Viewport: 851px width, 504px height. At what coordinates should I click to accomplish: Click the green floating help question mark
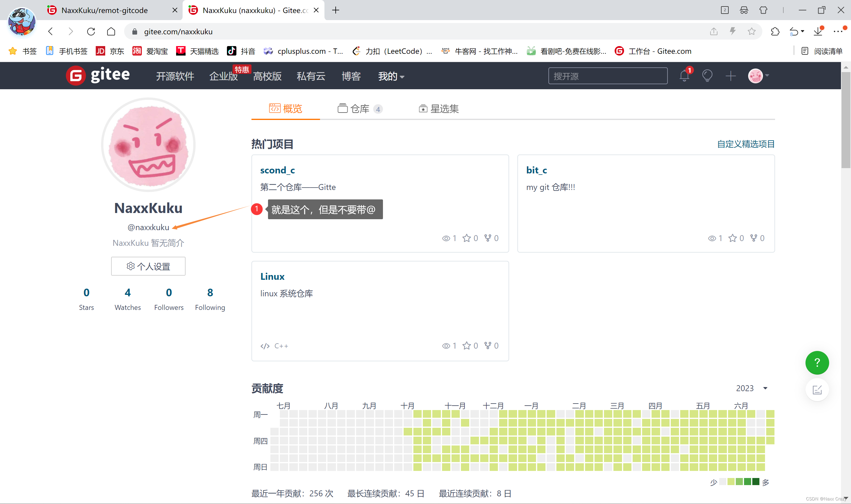pos(817,363)
